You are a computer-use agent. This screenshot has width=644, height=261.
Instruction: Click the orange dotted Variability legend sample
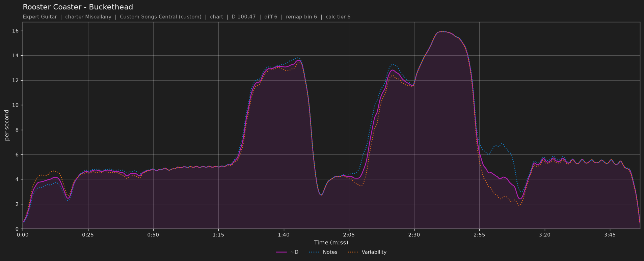[353, 252]
